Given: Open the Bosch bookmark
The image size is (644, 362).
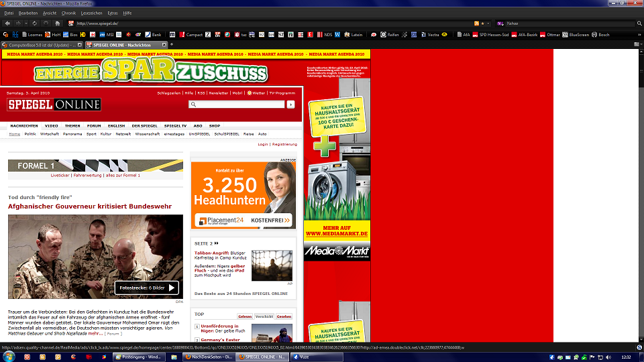Looking at the screenshot, I should (600, 35).
